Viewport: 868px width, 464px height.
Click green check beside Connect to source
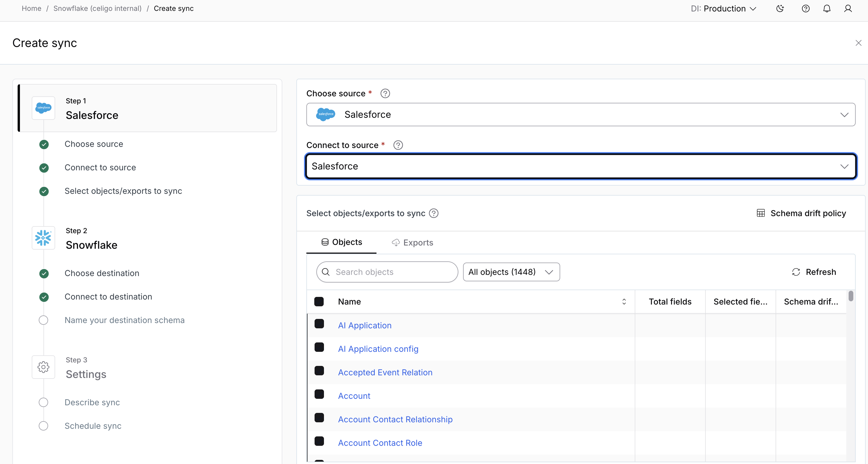44,168
